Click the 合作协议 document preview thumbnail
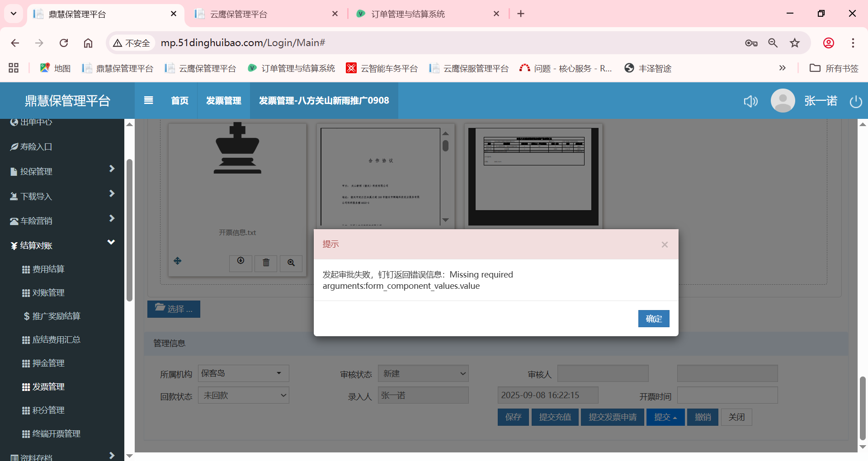Viewport: 868px width, 461px height. pos(380,176)
